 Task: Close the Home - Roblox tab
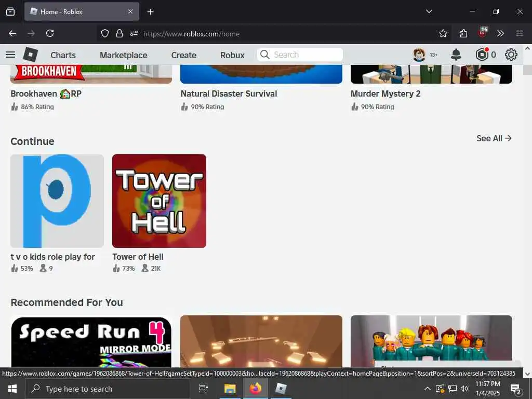click(x=130, y=11)
